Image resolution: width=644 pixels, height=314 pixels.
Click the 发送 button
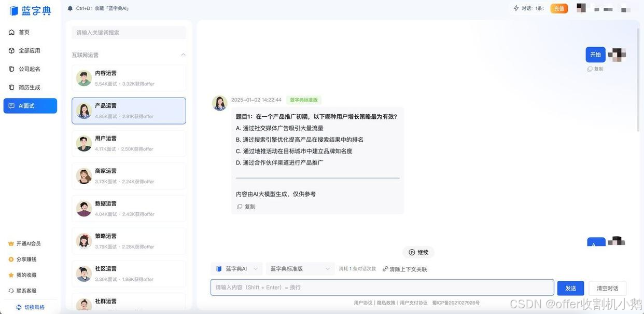[x=570, y=288]
